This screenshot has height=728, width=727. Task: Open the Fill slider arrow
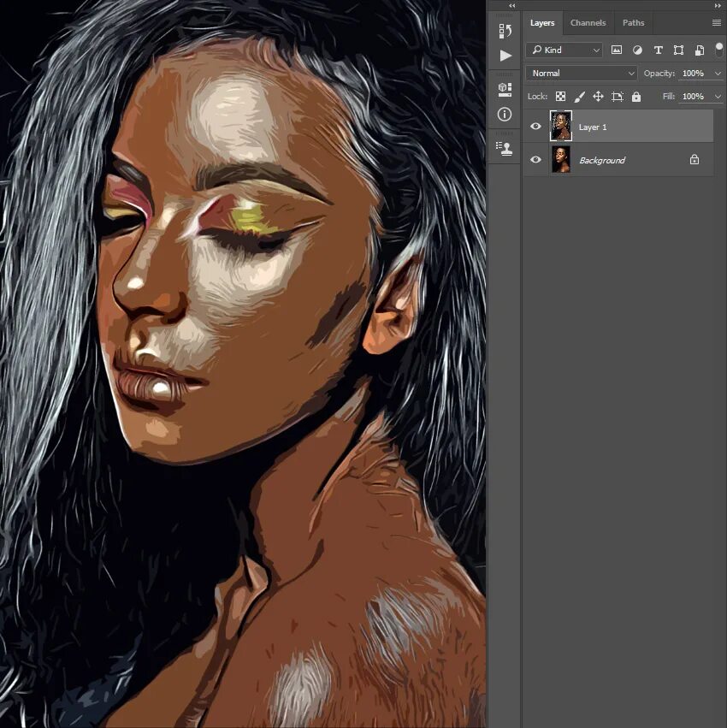pos(718,96)
